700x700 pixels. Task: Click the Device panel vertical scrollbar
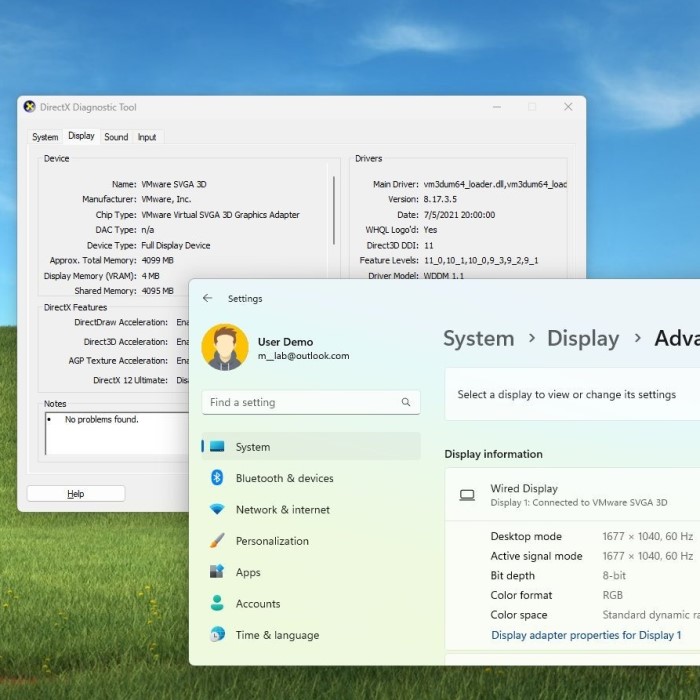(333, 210)
